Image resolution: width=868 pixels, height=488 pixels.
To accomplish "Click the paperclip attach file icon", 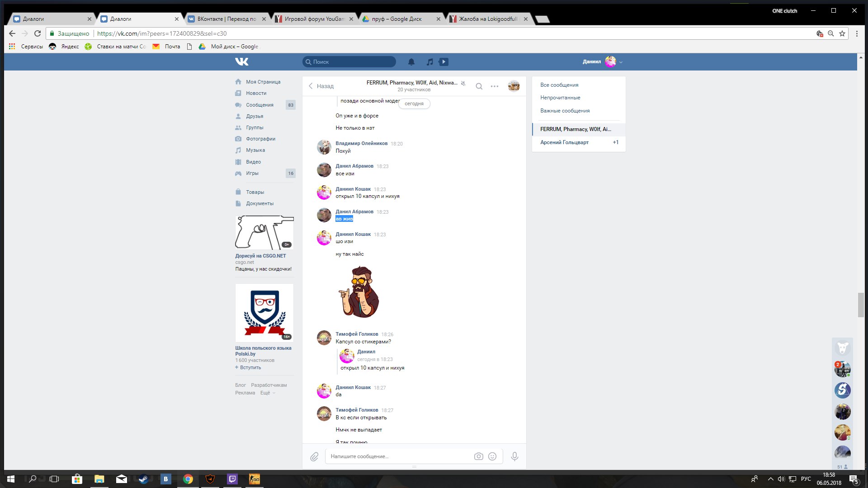I will [314, 457].
